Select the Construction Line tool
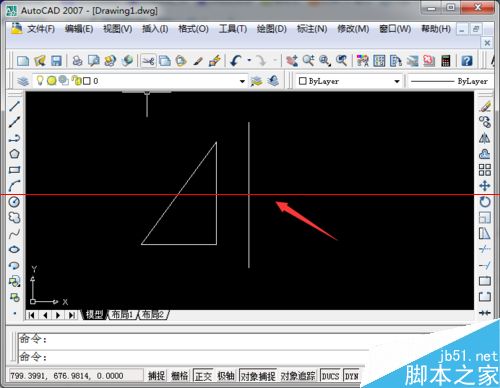The image size is (500, 388). [x=14, y=122]
